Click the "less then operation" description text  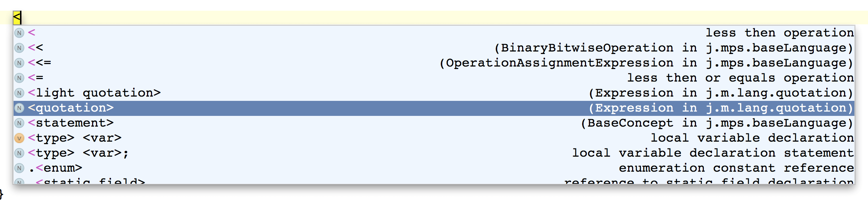click(x=779, y=33)
